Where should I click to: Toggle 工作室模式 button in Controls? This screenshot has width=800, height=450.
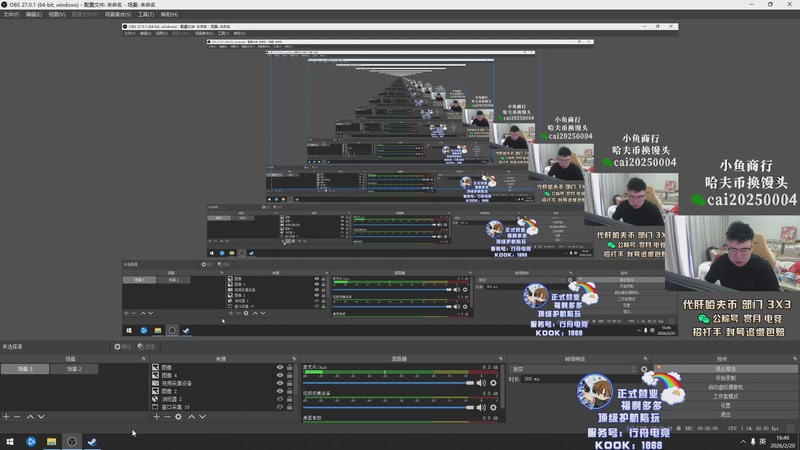click(726, 396)
